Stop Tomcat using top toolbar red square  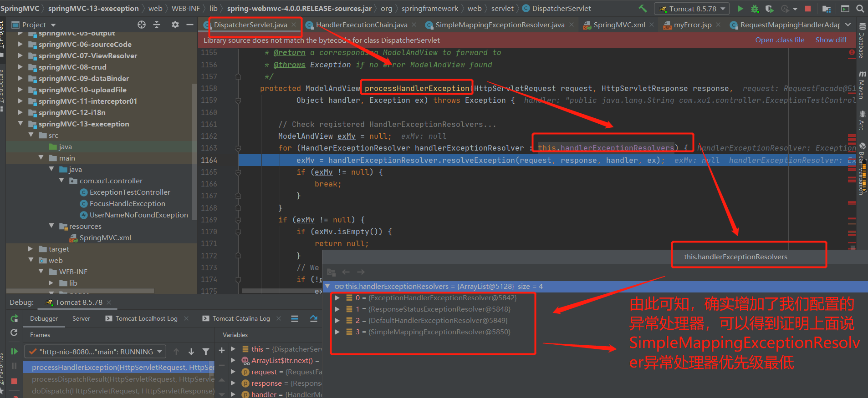[x=808, y=9]
